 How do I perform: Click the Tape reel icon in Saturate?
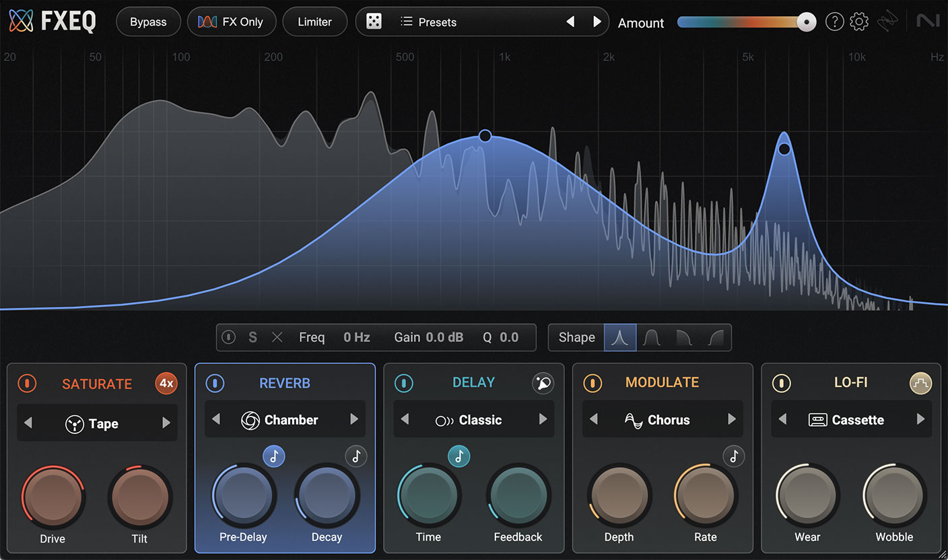[74, 424]
